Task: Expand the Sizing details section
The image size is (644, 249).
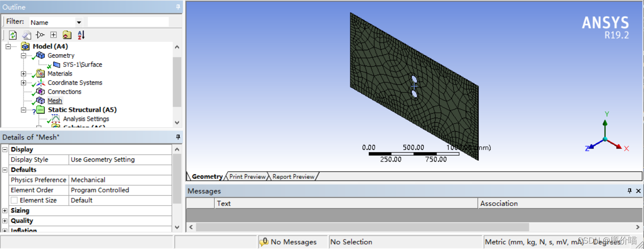Action: pos(5,211)
